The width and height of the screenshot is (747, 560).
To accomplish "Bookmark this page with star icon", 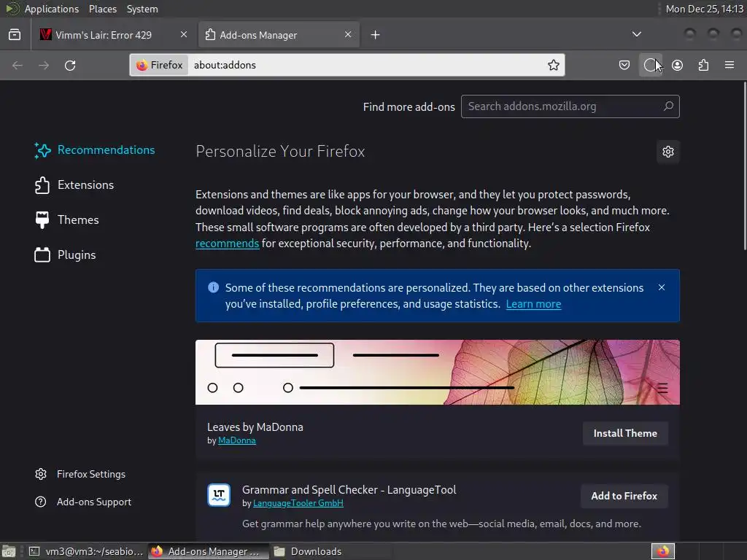I will click(x=553, y=65).
